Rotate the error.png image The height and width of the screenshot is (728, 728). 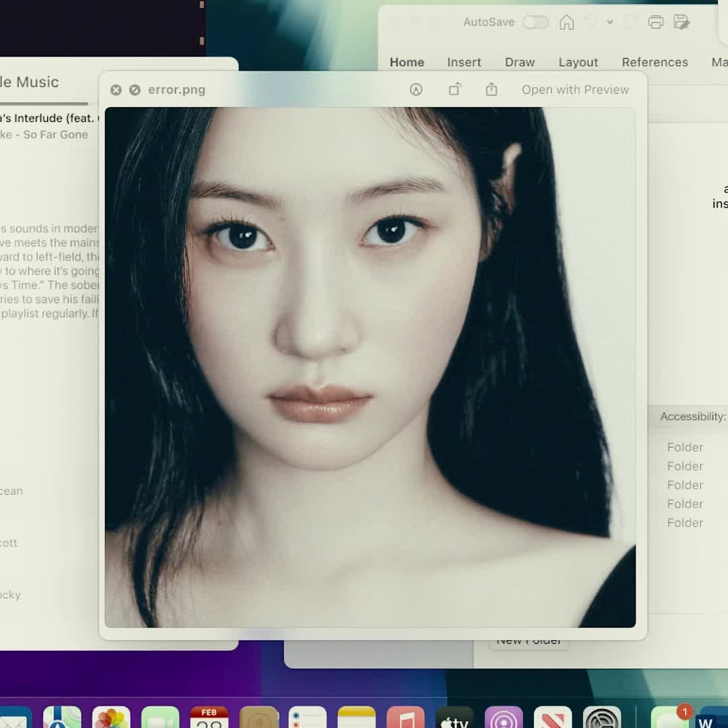coord(455,90)
